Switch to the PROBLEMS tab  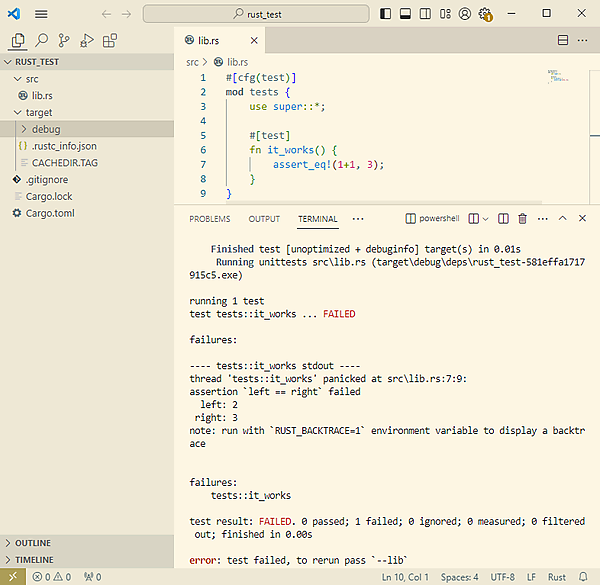(209, 219)
